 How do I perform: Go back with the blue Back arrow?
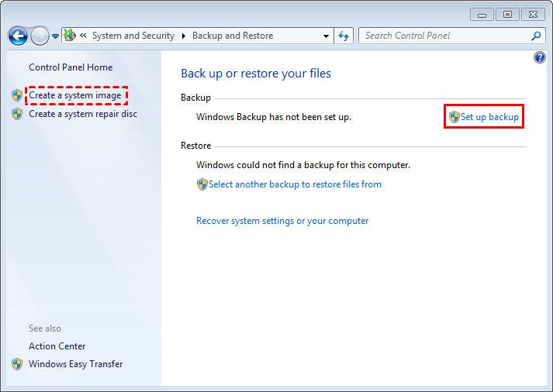pyautogui.click(x=18, y=36)
